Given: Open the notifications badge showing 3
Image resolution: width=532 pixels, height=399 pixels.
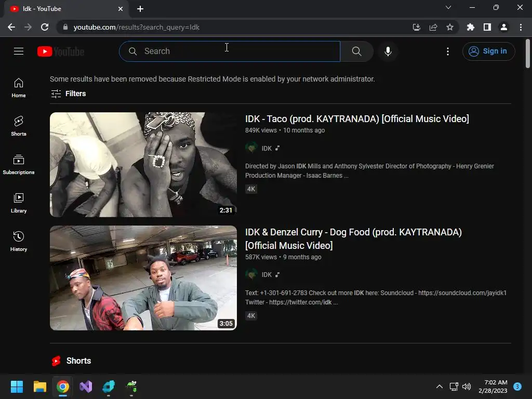Looking at the screenshot, I should coord(517,387).
